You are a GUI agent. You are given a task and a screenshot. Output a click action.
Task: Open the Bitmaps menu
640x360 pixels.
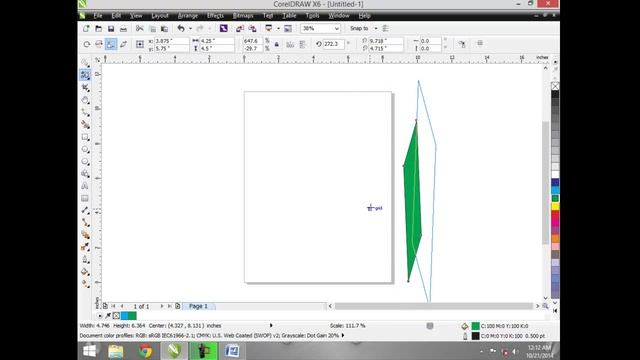pos(243,16)
